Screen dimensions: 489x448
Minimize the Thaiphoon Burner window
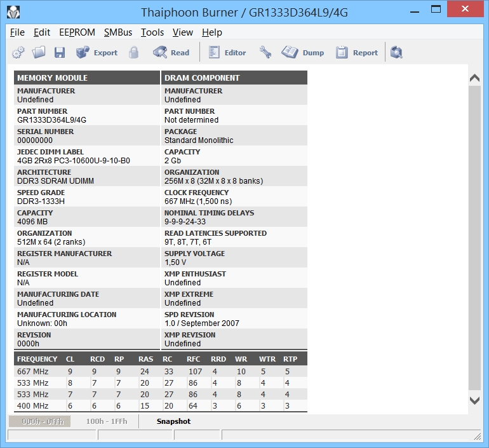tap(415, 12)
